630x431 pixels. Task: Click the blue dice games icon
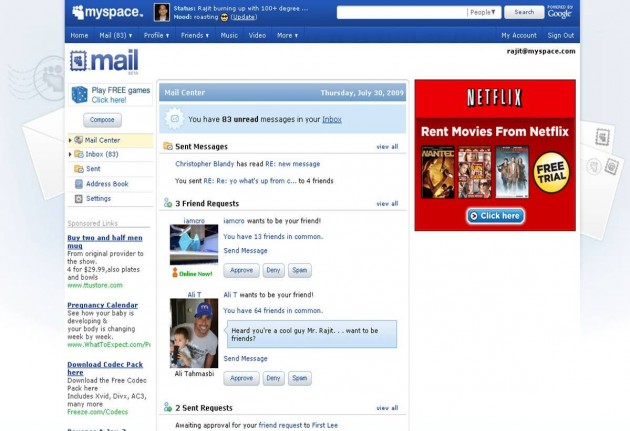[x=80, y=95]
